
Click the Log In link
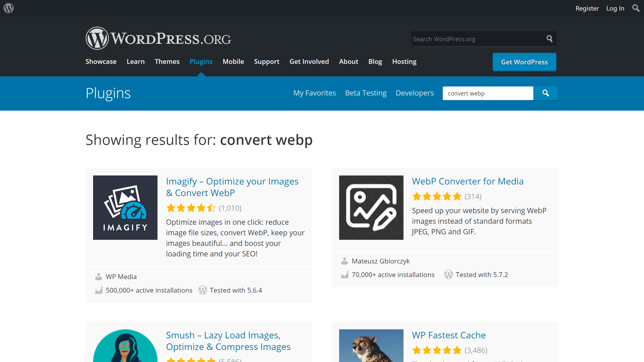[615, 8]
